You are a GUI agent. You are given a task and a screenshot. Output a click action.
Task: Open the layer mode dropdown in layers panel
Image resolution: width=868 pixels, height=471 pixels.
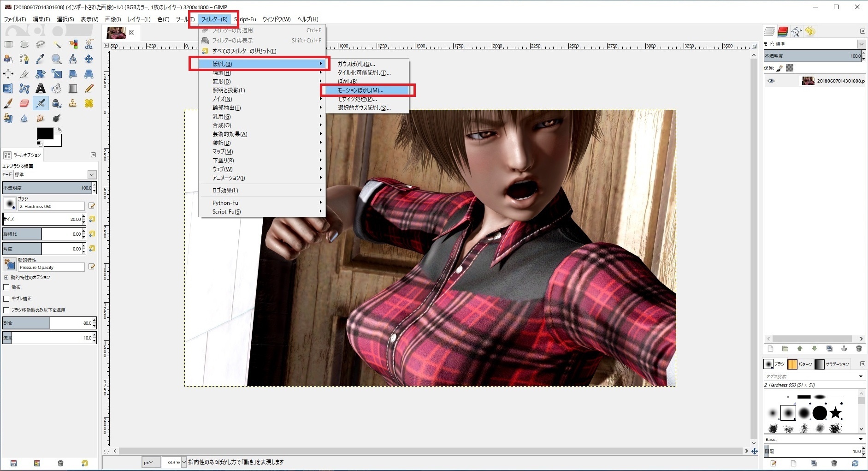(862, 44)
